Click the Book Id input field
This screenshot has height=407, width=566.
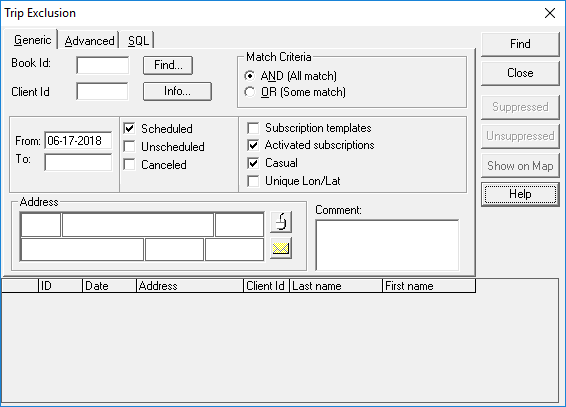click(103, 65)
